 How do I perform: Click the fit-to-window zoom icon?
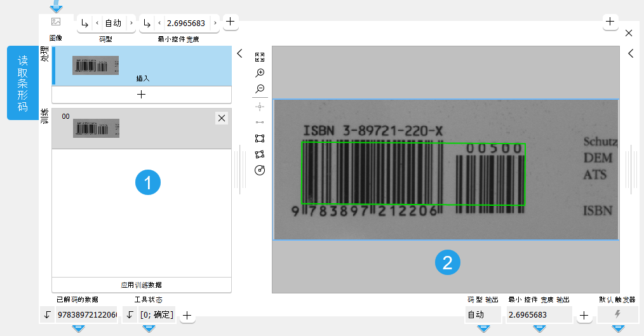tap(259, 57)
